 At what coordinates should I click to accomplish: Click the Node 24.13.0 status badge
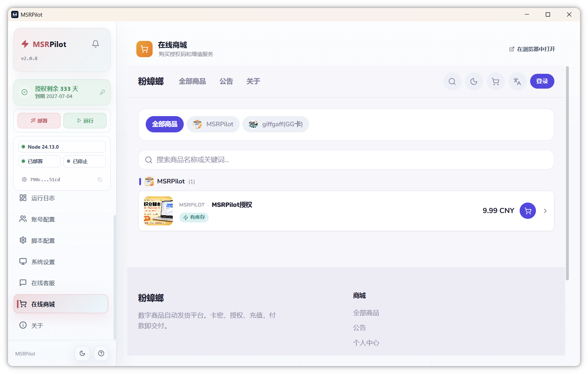coord(62,147)
